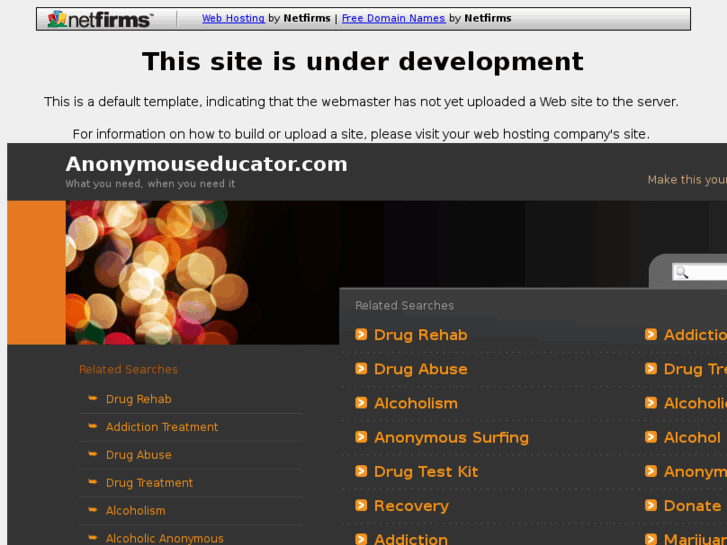Viewport: 727px width, 545px height.
Task: Open the sidebar Addiction Treatment link
Action: click(162, 427)
